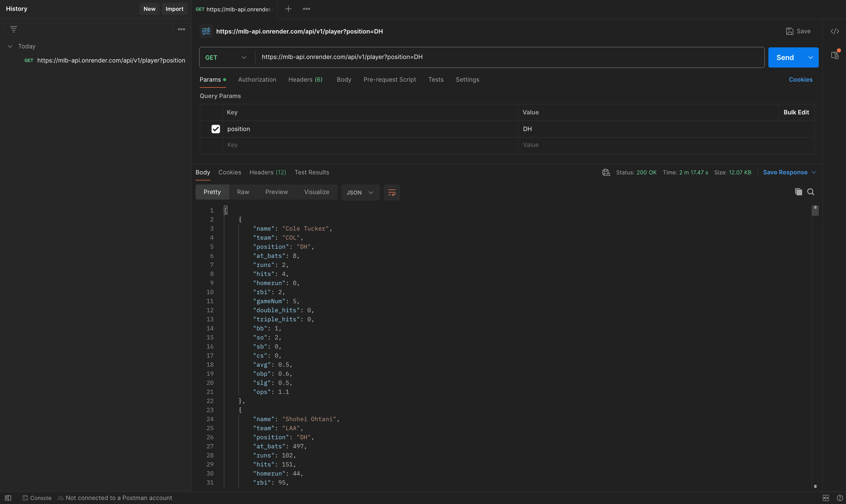Click the Save request button
Image resolution: width=846 pixels, height=504 pixels.
tap(798, 31)
